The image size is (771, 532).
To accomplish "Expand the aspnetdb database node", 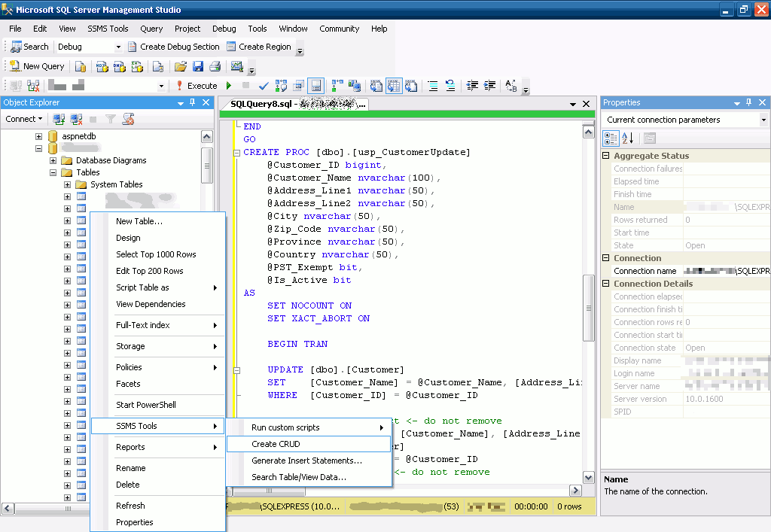I will coord(39,136).
